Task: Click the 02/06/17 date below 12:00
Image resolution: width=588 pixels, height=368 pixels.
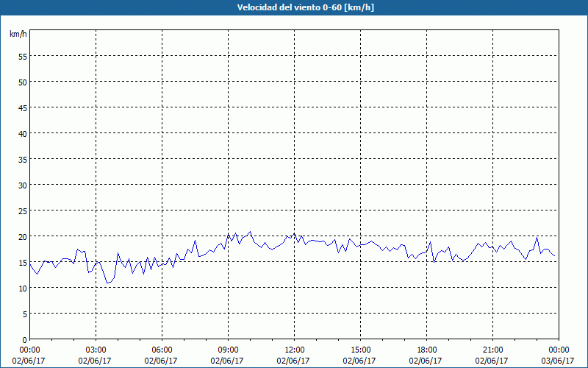Action: click(x=293, y=361)
